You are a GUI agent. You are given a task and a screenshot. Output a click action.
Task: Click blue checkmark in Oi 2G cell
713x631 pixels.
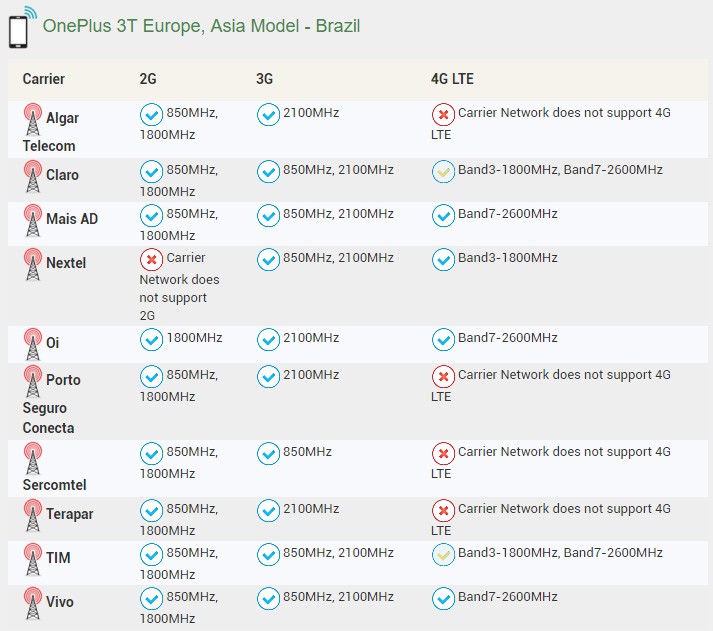(x=151, y=339)
